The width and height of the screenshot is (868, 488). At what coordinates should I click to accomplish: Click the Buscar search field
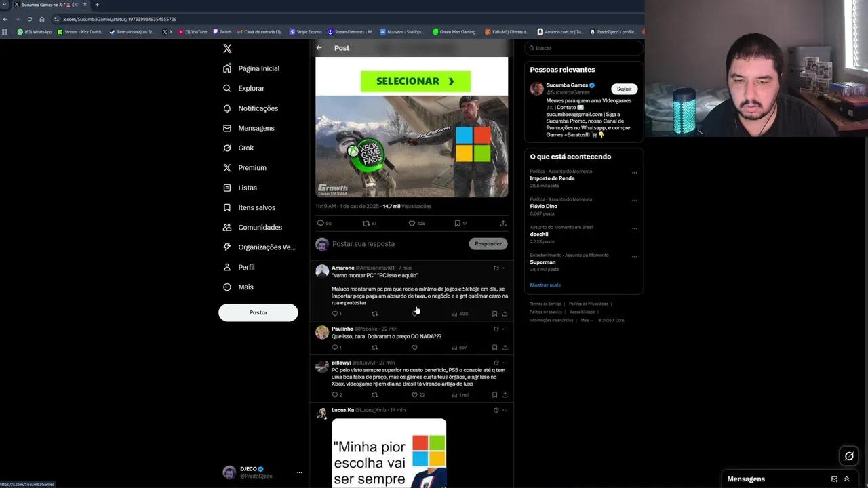pos(583,48)
